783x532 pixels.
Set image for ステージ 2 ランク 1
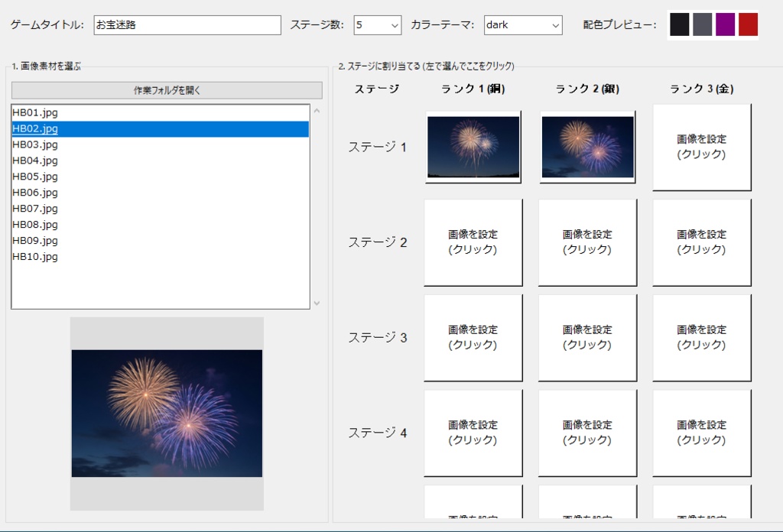click(473, 242)
